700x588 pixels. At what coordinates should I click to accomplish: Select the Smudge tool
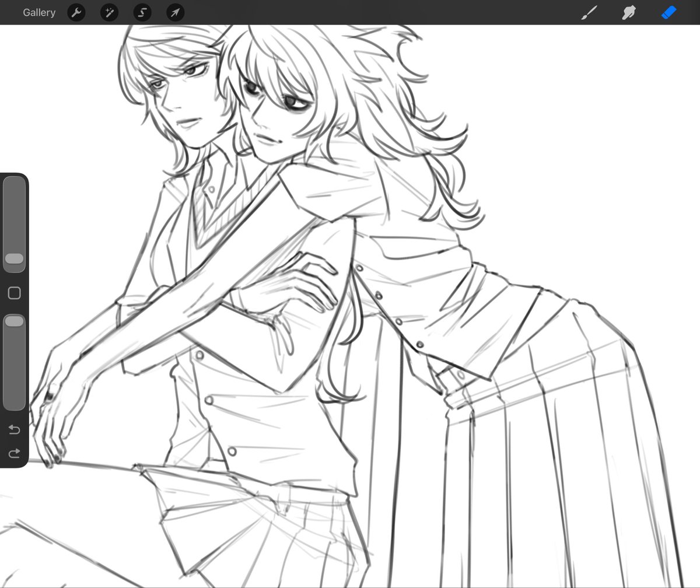(628, 12)
